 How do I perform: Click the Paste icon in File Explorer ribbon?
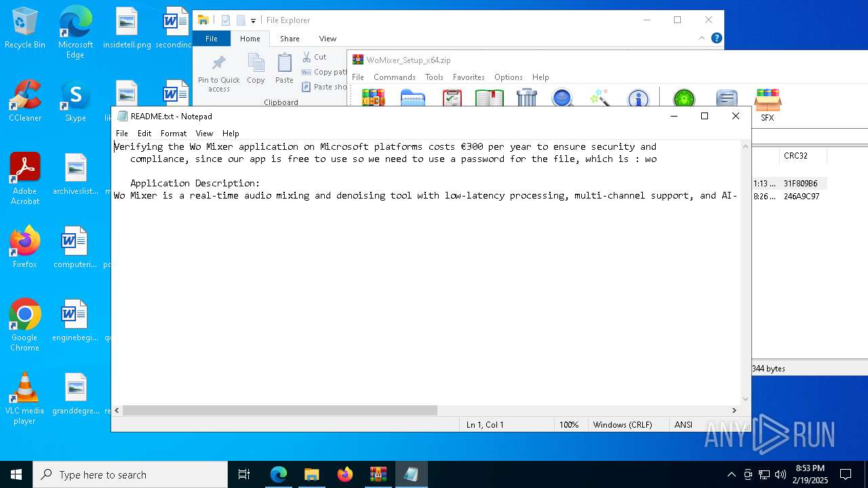(284, 69)
